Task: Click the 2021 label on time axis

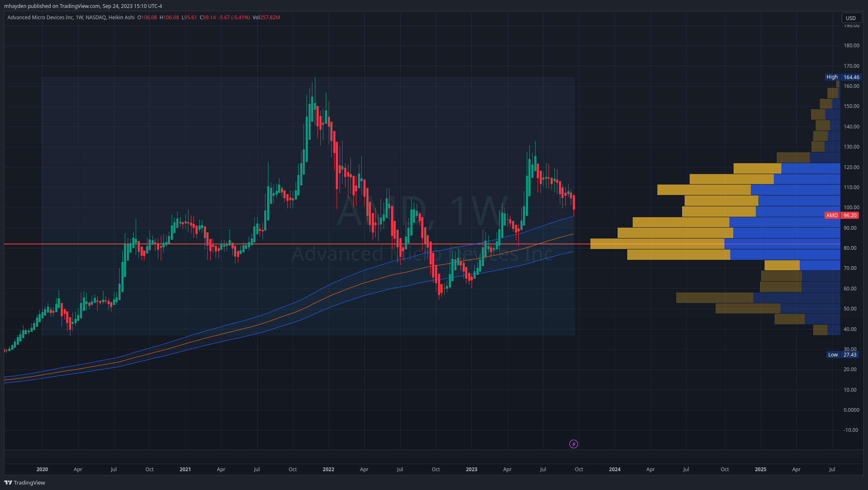Action: pos(185,469)
